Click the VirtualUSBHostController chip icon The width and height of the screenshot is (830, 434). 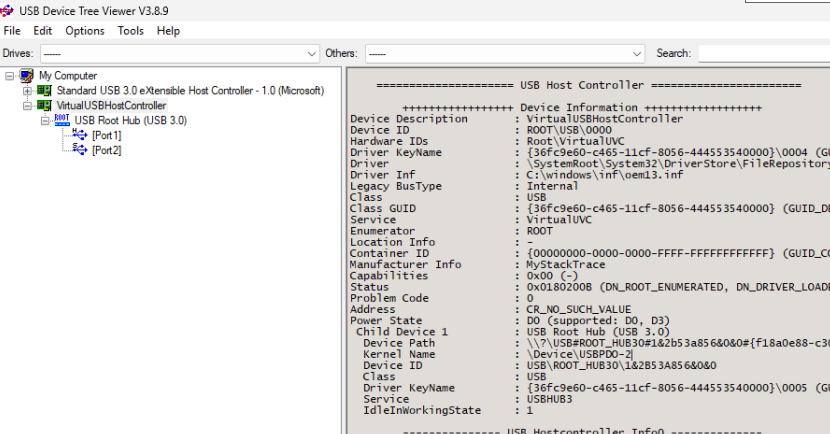[44, 105]
